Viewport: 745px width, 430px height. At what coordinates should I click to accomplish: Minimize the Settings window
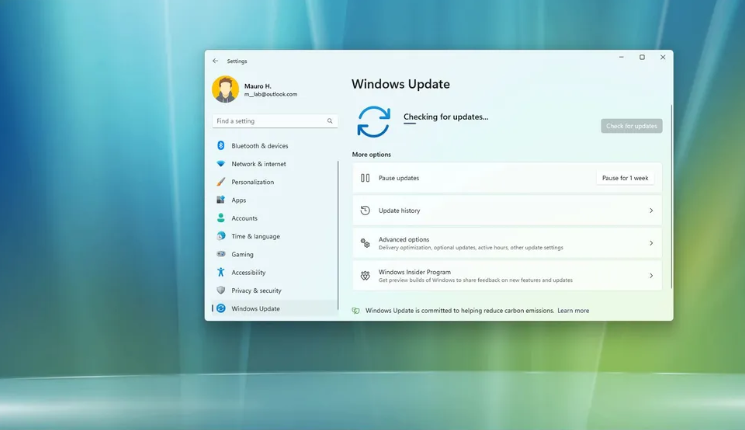click(621, 57)
